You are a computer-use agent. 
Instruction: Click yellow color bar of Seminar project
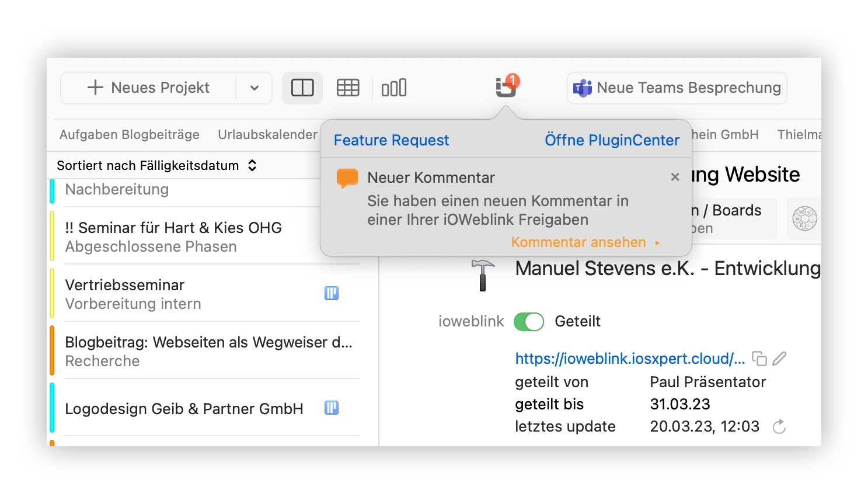point(52,236)
